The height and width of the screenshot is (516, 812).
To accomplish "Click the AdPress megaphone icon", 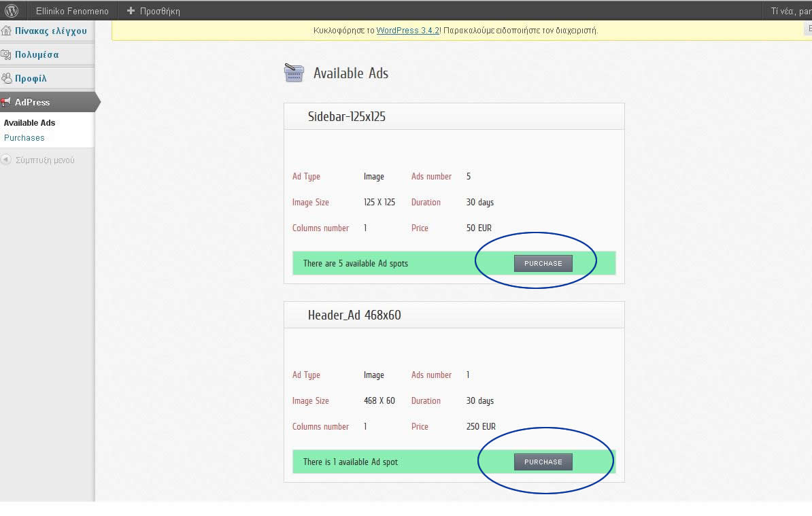I will [x=7, y=102].
